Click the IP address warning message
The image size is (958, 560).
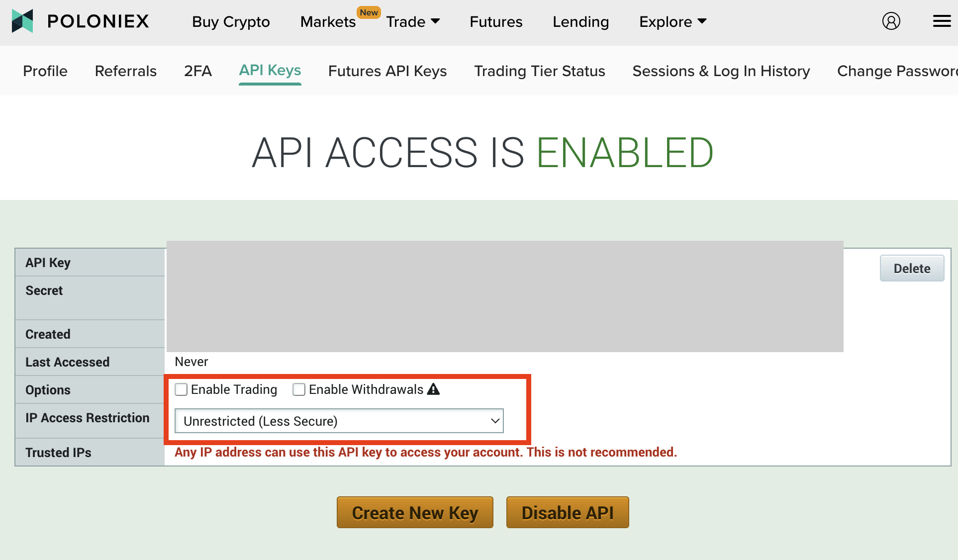[x=426, y=452]
